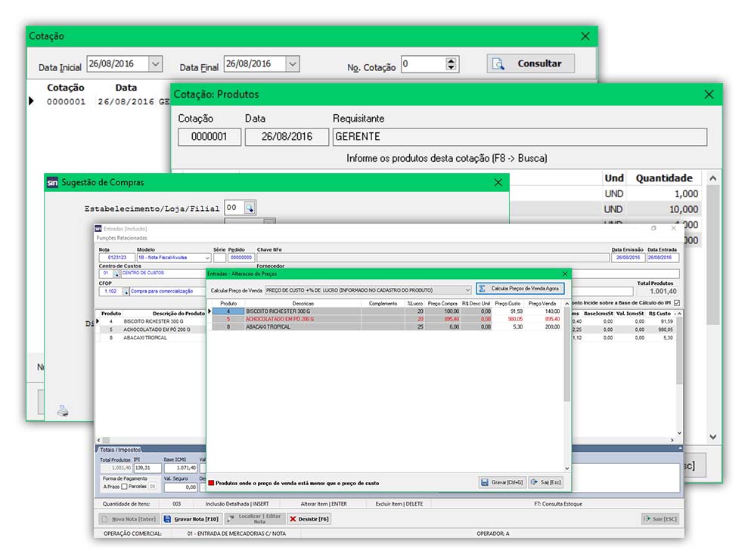Select ABACAXI TROPICAL row in price grid
Viewport: 748px width, 560px height.
[386, 327]
